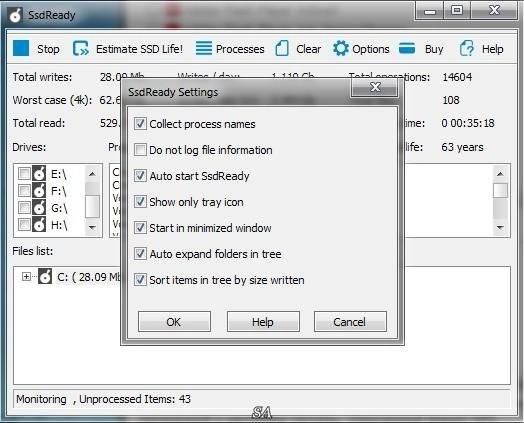This screenshot has height=423, width=524.
Task: Click the Clear toolbar label
Action: click(308, 49)
